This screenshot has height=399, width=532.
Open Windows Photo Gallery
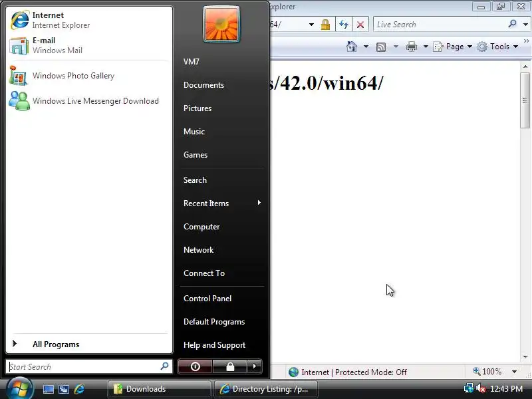tap(89, 76)
